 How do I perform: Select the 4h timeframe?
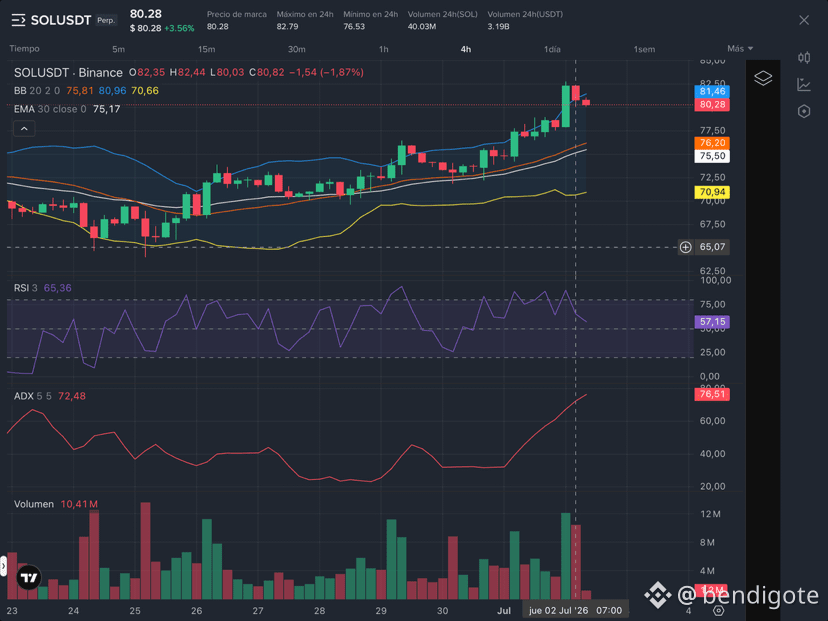(466, 49)
